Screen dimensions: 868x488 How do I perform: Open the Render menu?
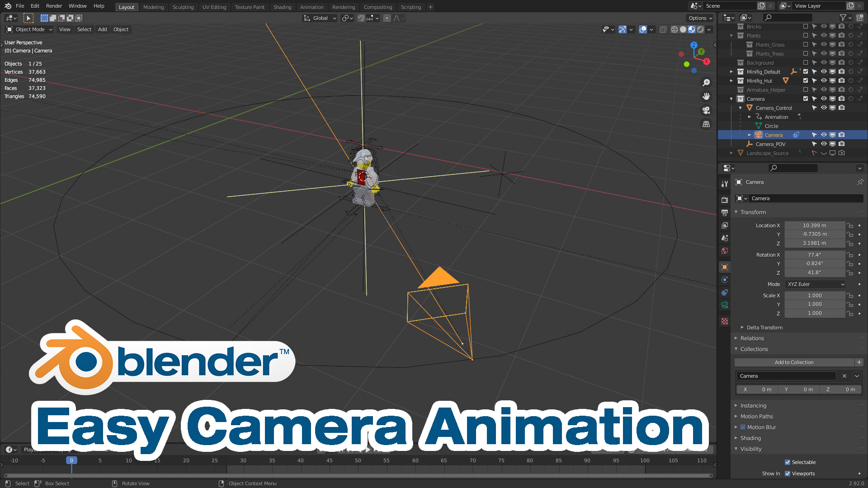[x=54, y=6]
